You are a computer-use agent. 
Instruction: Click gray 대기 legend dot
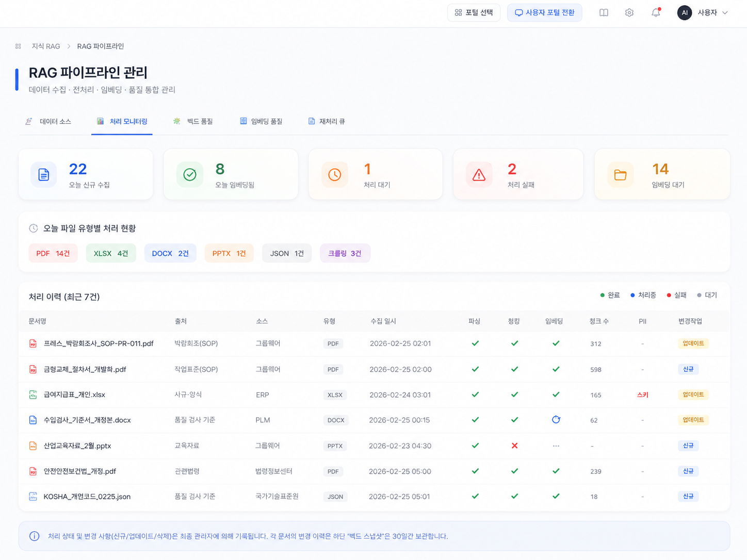[x=699, y=295]
